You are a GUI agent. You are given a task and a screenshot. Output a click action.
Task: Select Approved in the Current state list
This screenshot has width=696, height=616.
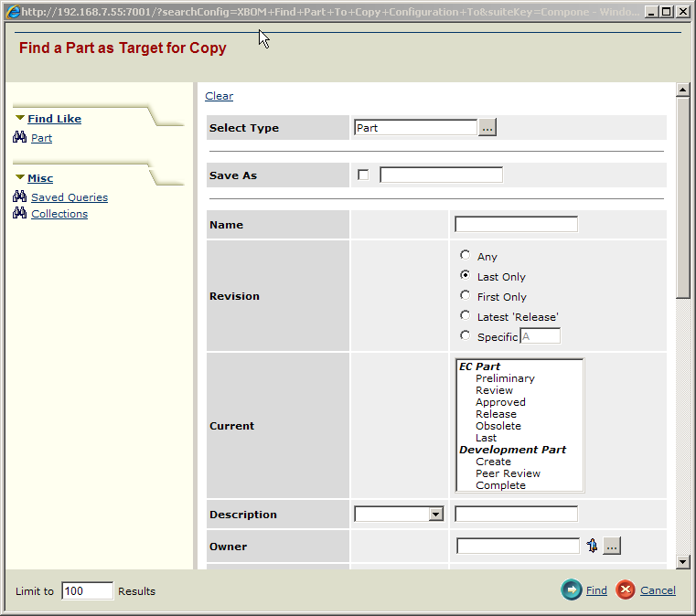(500, 402)
